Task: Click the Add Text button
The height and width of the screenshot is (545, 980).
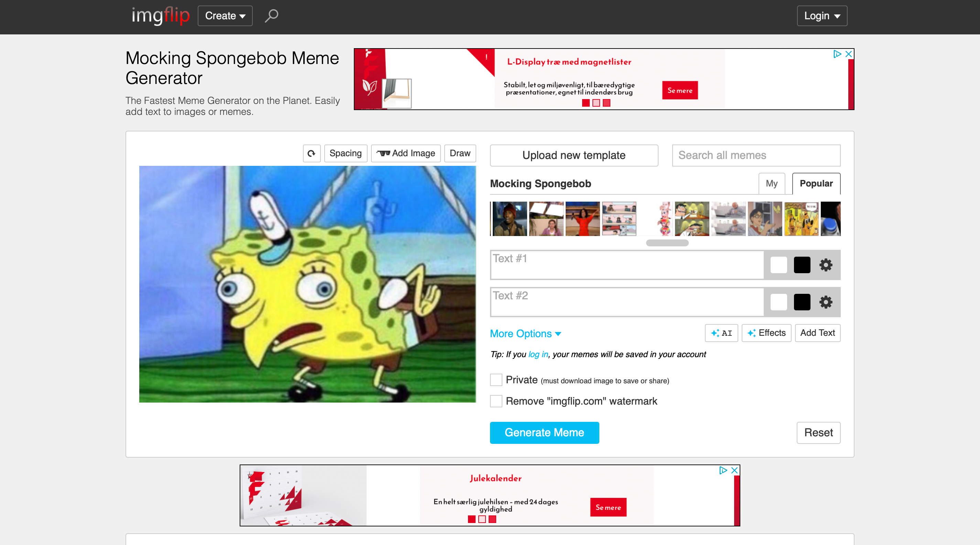Action: click(818, 333)
